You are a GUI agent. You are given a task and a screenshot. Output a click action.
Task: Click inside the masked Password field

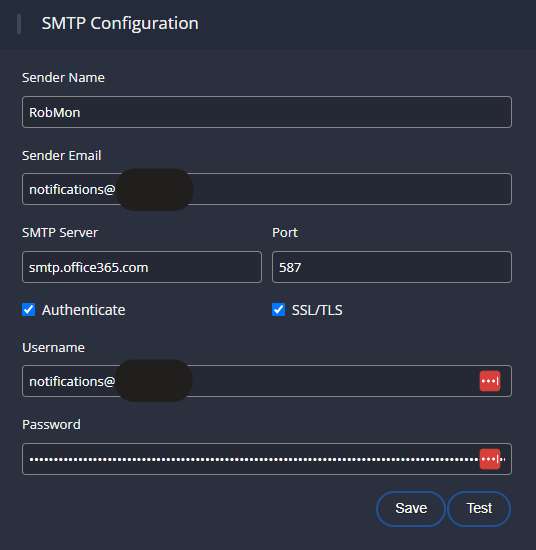[x=267, y=459]
